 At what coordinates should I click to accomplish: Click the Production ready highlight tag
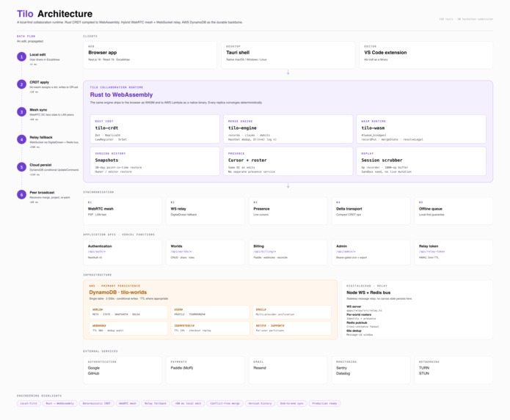(324, 403)
